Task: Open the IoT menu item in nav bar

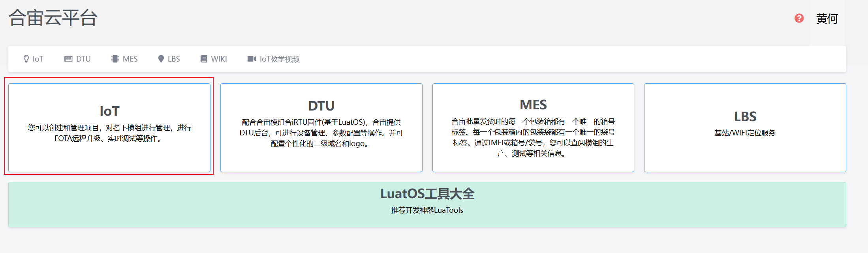Action: pos(33,59)
